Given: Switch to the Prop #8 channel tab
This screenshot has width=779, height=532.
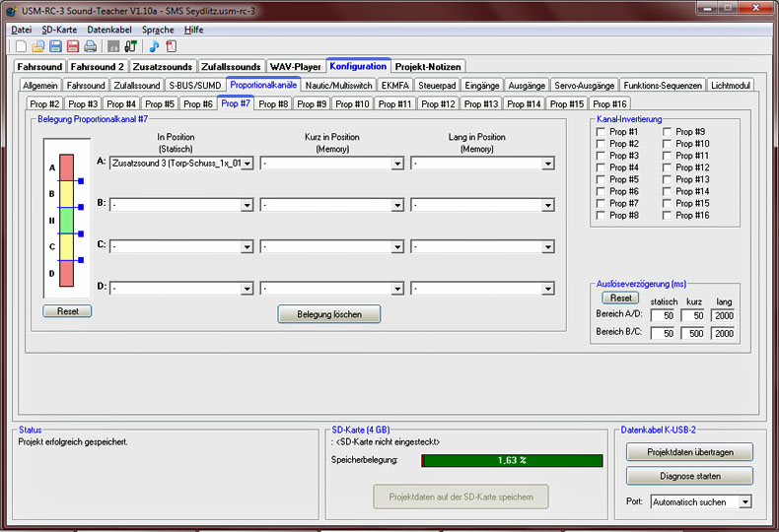Looking at the screenshot, I should [273, 103].
